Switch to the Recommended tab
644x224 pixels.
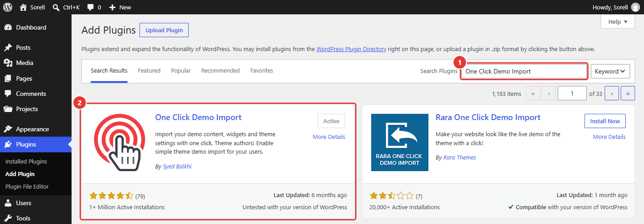[220, 71]
